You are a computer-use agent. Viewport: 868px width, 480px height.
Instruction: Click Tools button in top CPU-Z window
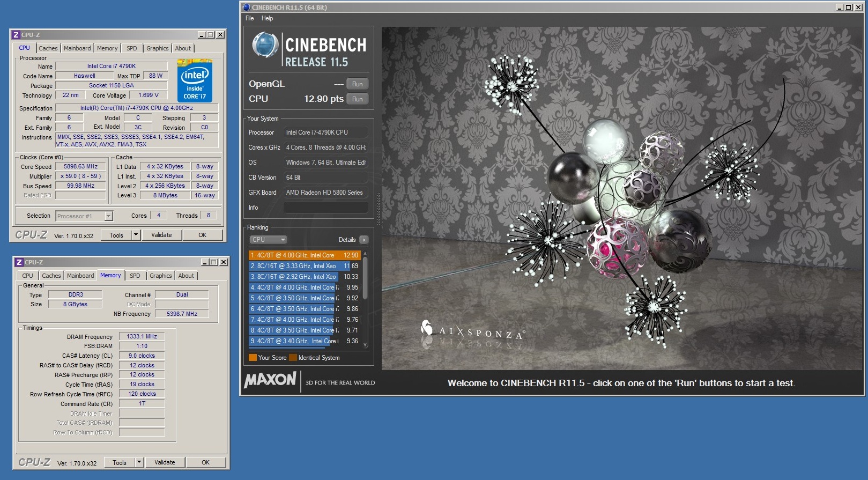[116, 235]
